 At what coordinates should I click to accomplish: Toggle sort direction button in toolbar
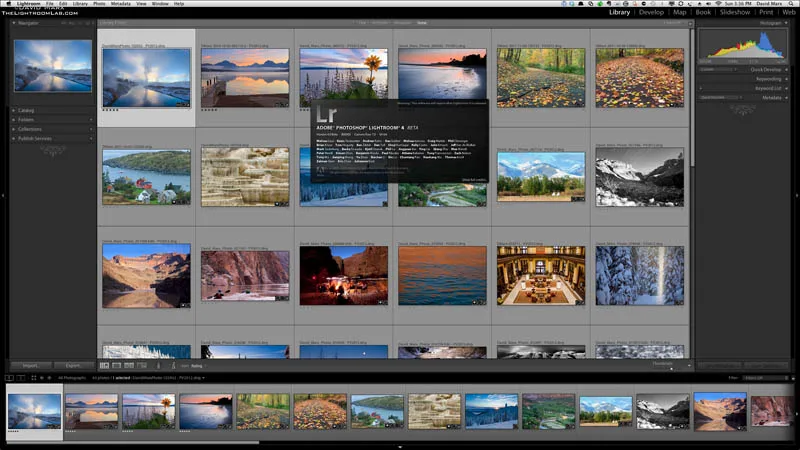pos(173,365)
